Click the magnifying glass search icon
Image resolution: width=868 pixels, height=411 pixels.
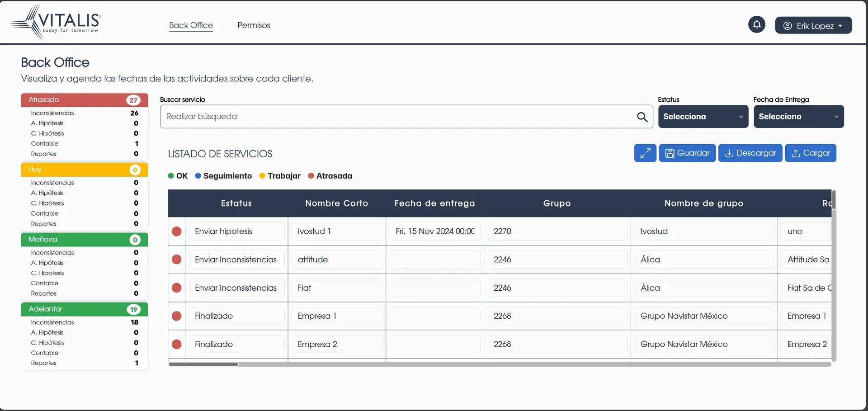(x=642, y=117)
